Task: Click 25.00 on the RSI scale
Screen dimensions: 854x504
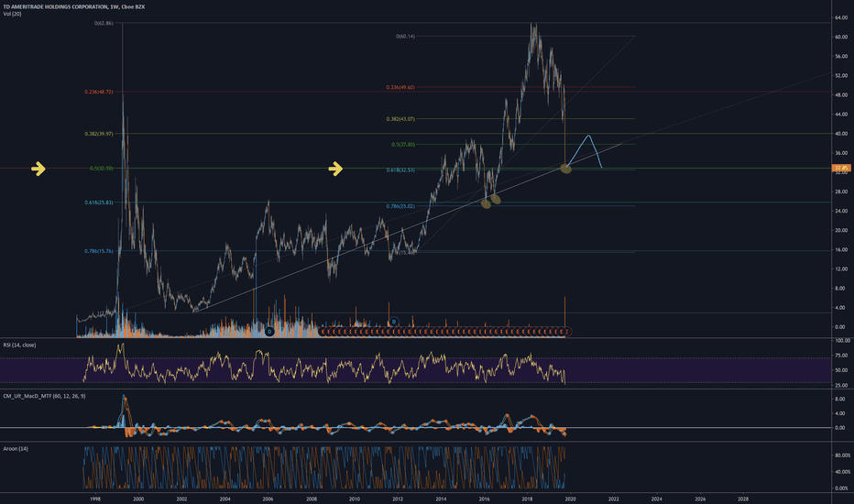Action: point(841,385)
